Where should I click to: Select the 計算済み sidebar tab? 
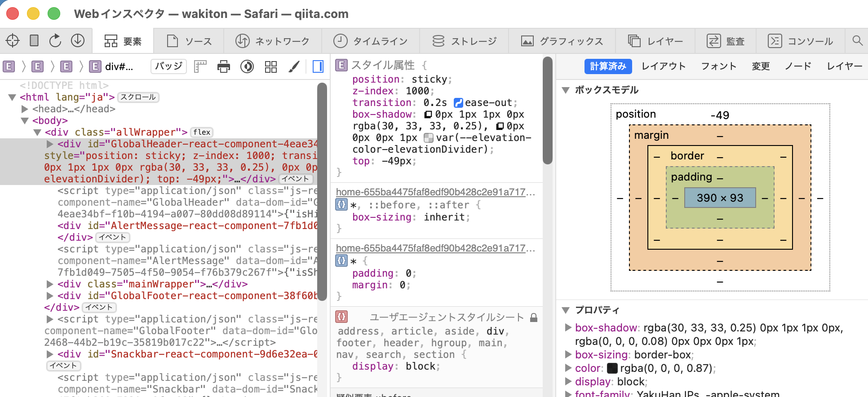tap(608, 66)
